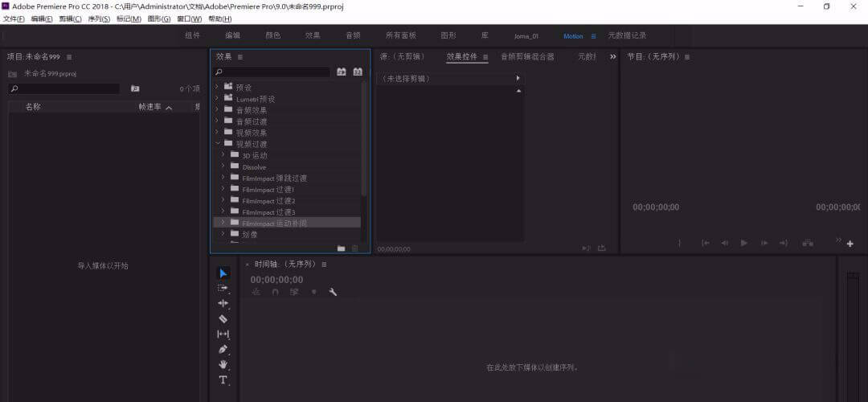Select FilmImpact 过渡2 folder row
This screenshot has height=402, width=868.
coord(287,200)
